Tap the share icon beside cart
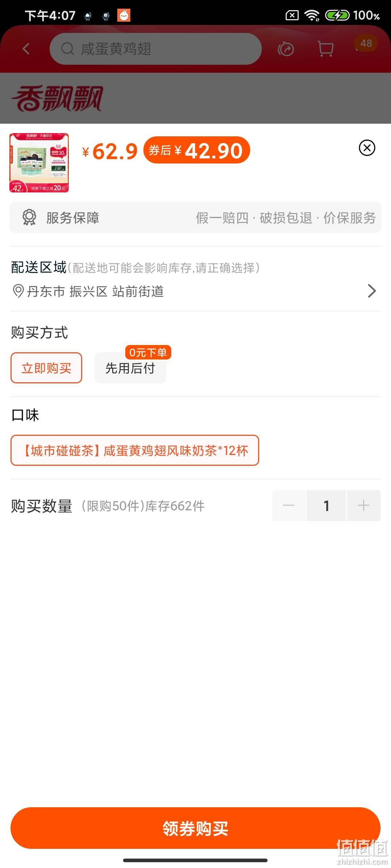 tap(286, 49)
